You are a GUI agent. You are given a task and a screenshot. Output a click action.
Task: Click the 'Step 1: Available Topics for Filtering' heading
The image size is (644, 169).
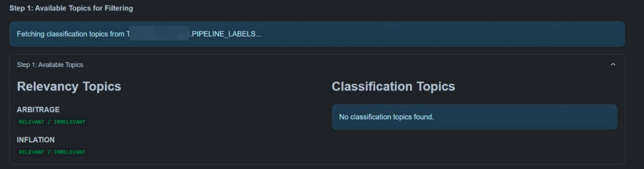(x=71, y=8)
